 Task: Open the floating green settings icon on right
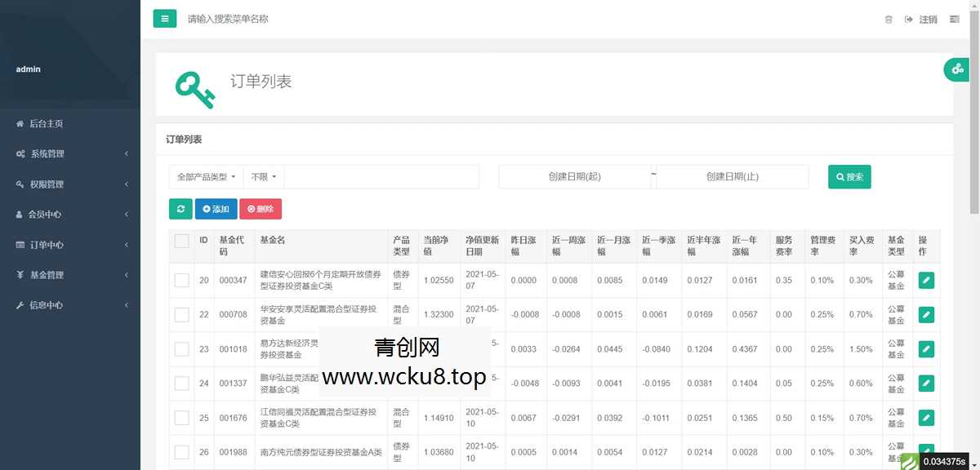coord(956,70)
